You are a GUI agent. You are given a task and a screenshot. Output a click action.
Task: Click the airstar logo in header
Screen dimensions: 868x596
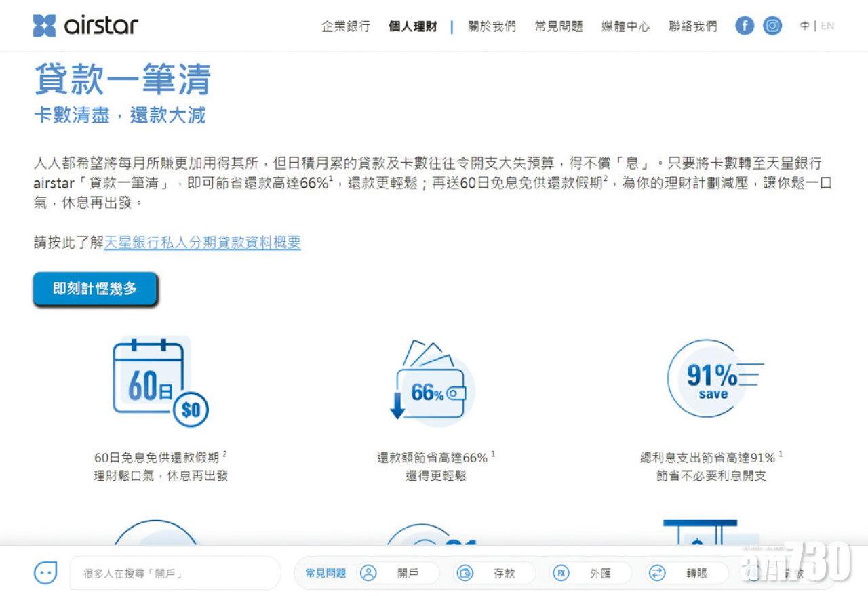[85, 26]
